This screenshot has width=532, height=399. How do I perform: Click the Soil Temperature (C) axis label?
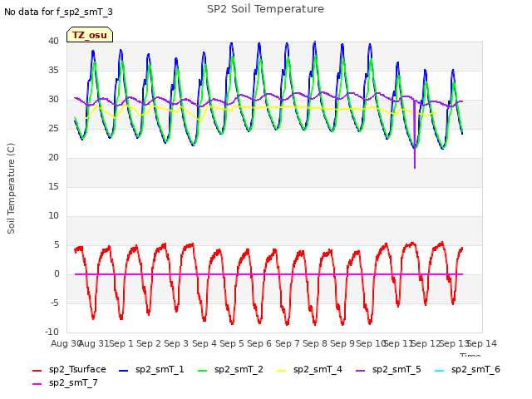(11, 189)
